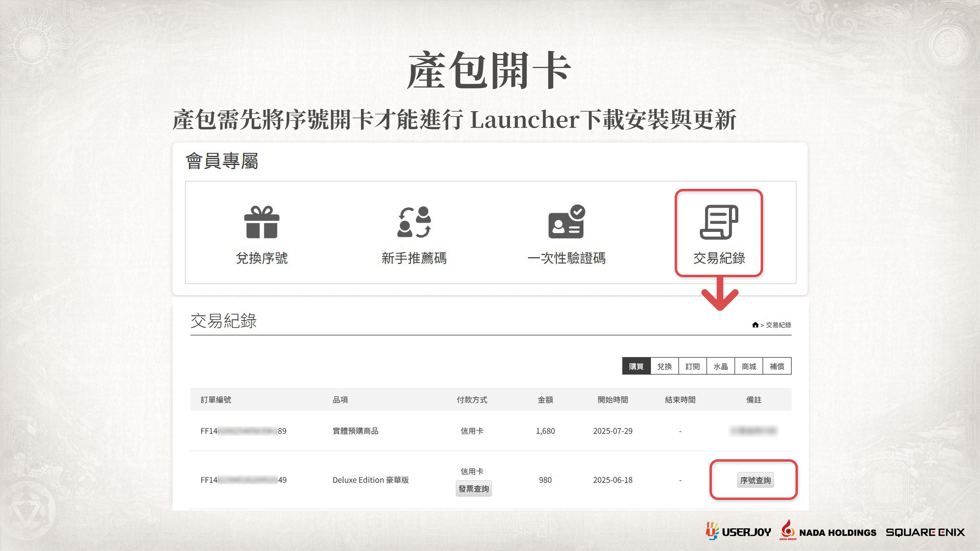This screenshot has width=980, height=551.
Task: Click the 訂單編號 column header
Action: 216,400
